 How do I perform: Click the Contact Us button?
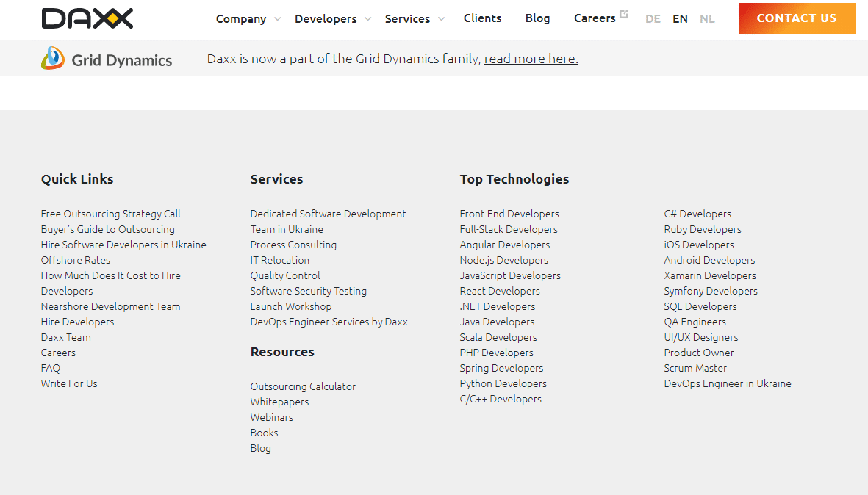tap(797, 18)
